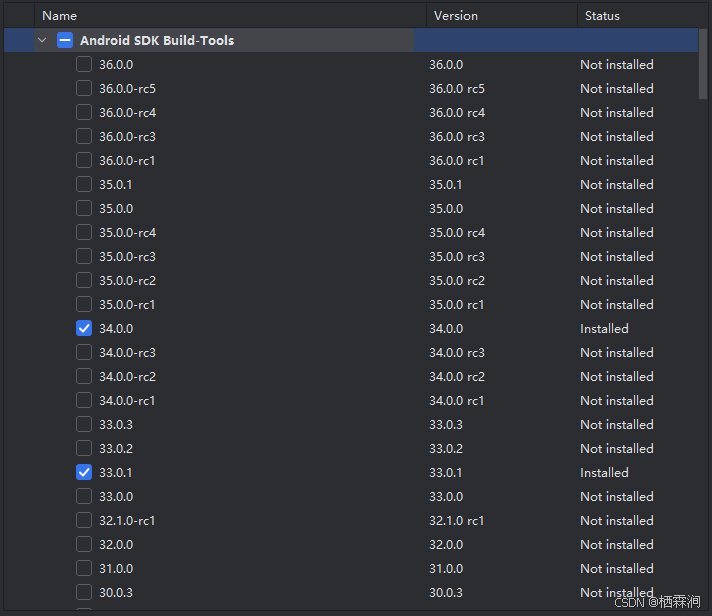
Task: Collapse the Android SDK Build-Tools group
Action: (42, 40)
